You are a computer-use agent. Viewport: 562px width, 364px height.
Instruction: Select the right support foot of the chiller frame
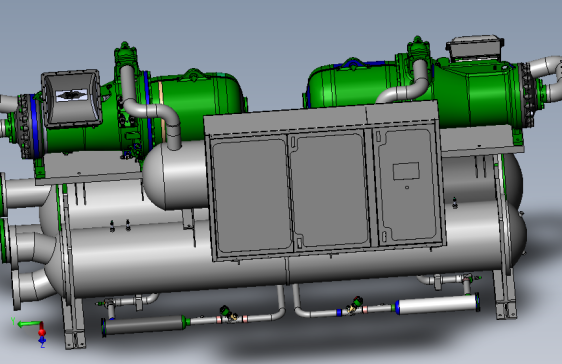pos(505,294)
